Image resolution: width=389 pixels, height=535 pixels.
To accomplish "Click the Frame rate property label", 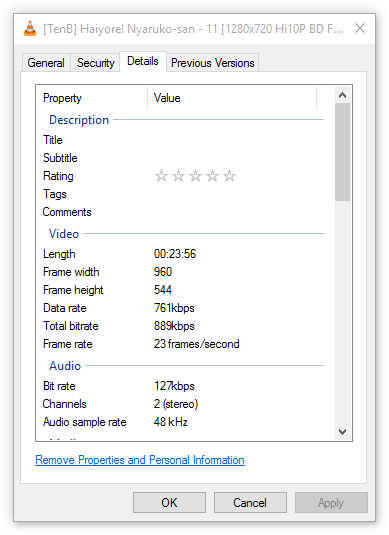I will pos(68,344).
